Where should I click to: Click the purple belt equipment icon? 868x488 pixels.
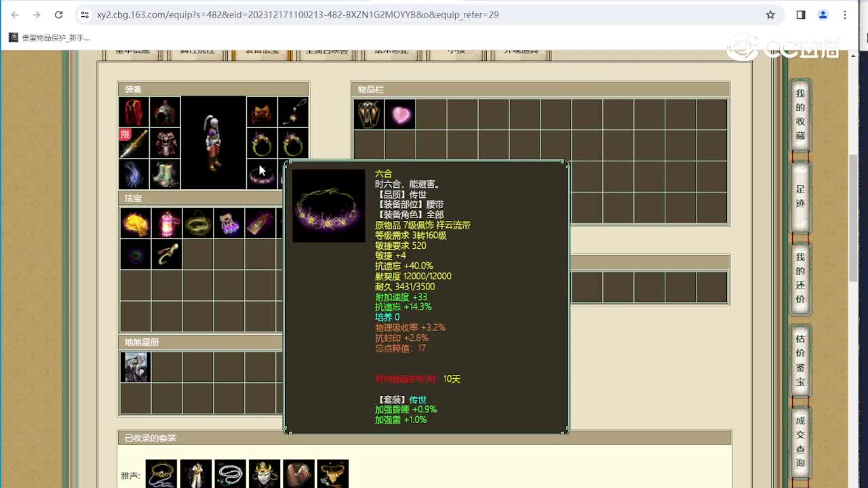click(x=262, y=174)
